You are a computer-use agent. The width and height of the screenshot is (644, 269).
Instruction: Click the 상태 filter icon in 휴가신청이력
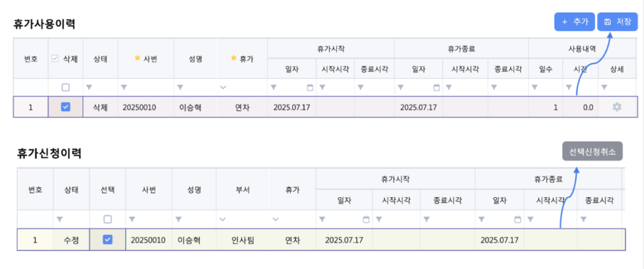(x=60, y=219)
